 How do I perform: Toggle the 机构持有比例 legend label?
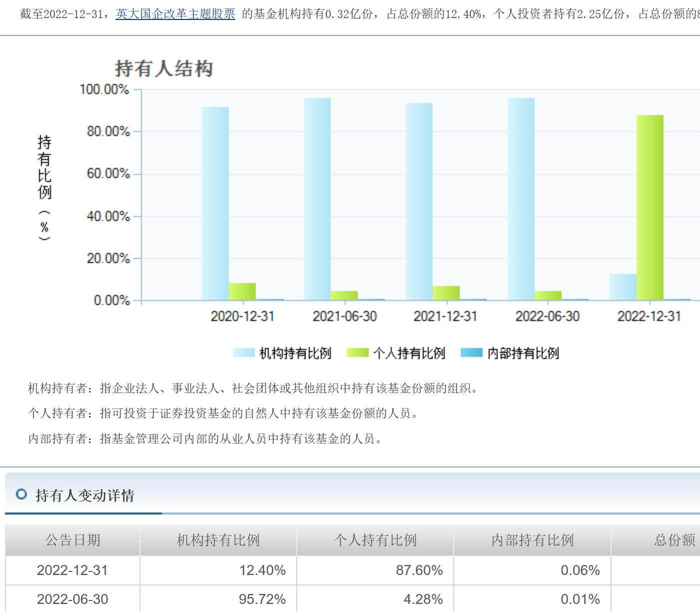coord(295,353)
